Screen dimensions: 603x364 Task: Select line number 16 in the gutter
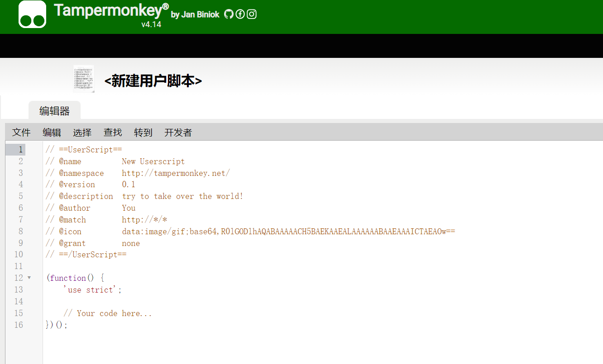tap(18, 325)
